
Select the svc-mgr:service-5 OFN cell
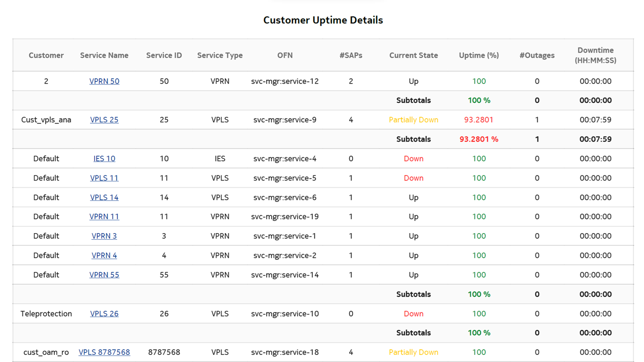click(x=285, y=178)
